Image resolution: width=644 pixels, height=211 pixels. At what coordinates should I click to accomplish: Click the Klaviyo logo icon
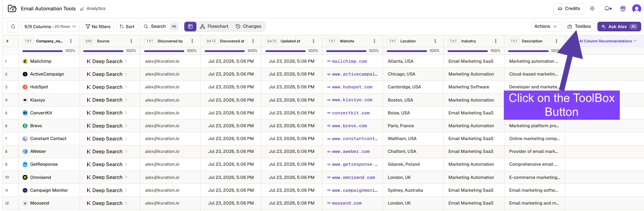25,100
